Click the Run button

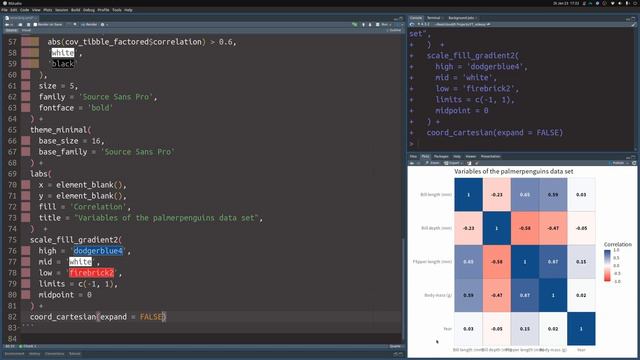pyautogui.click(x=382, y=24)
